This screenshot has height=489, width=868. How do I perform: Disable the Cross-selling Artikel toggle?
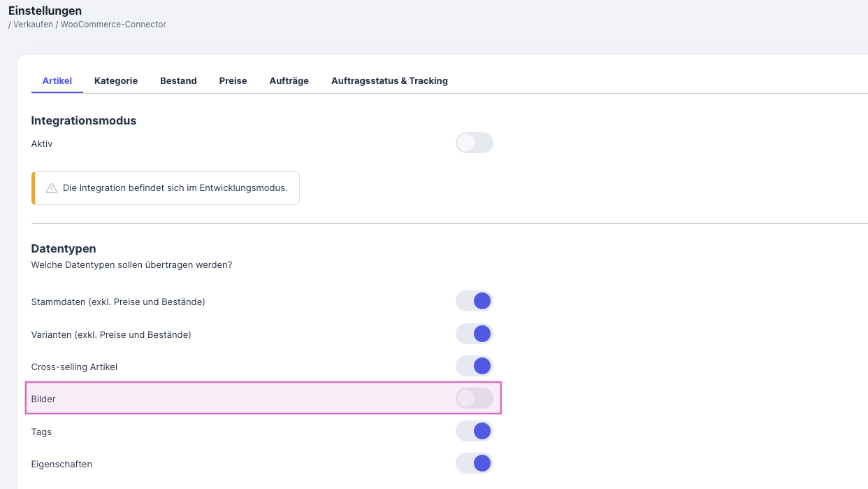coord(474,367)
